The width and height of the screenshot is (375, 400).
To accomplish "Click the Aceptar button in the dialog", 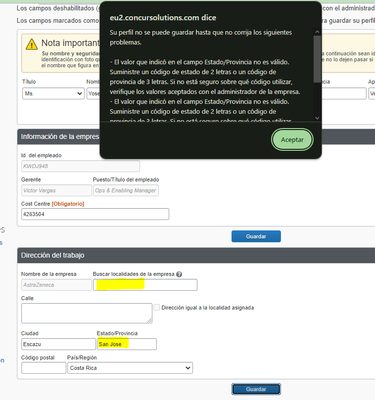I will point(292,140).
